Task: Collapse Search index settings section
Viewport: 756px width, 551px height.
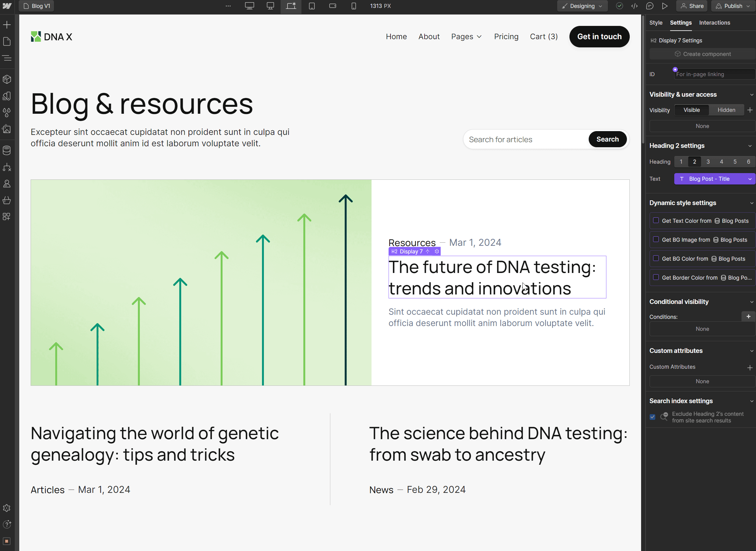Action: [752, 401]
